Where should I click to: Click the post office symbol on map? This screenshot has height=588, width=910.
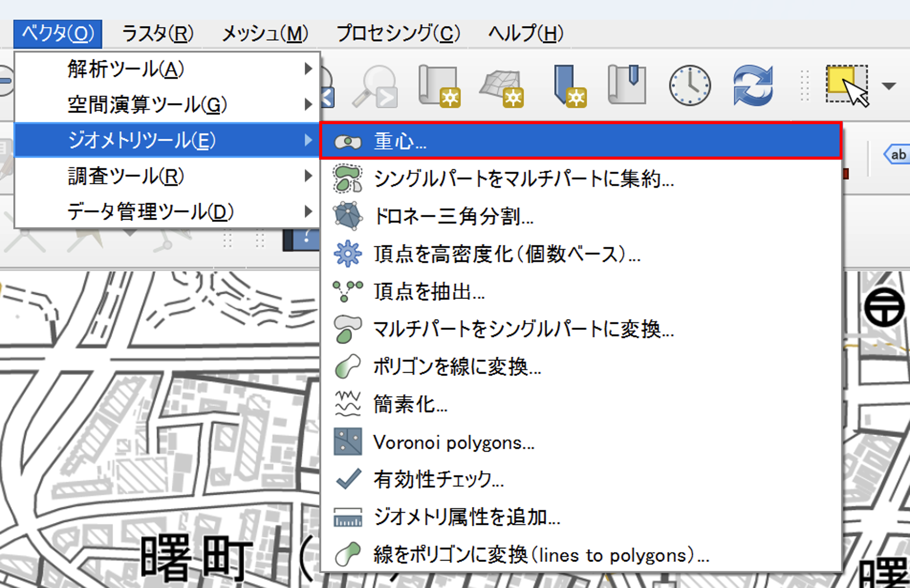884,307
